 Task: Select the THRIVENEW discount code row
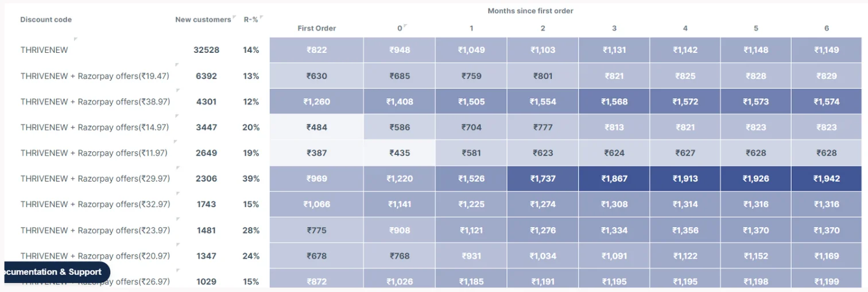pyautogui.click(x=44, y=50)
